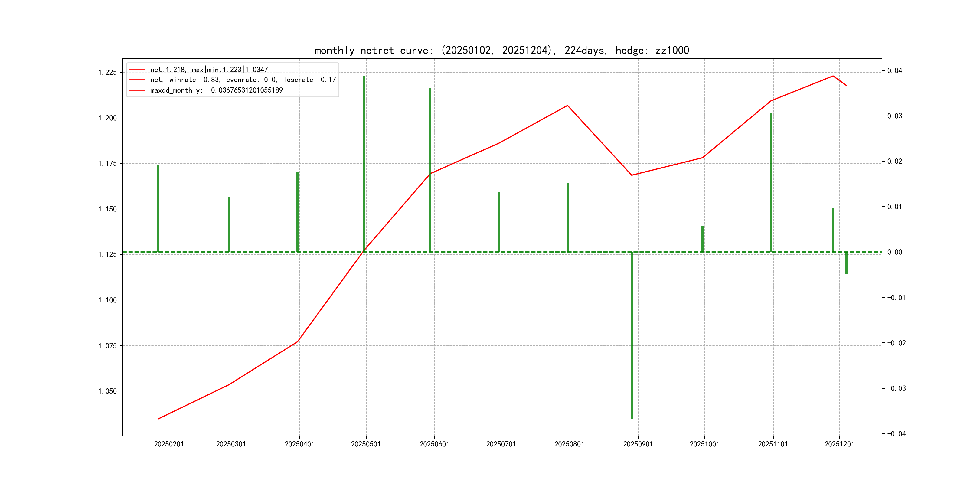Click the red curve peak near 20250801
Image resolution: width=980 pixels, height=490 pixels.
tap(568, 105)
